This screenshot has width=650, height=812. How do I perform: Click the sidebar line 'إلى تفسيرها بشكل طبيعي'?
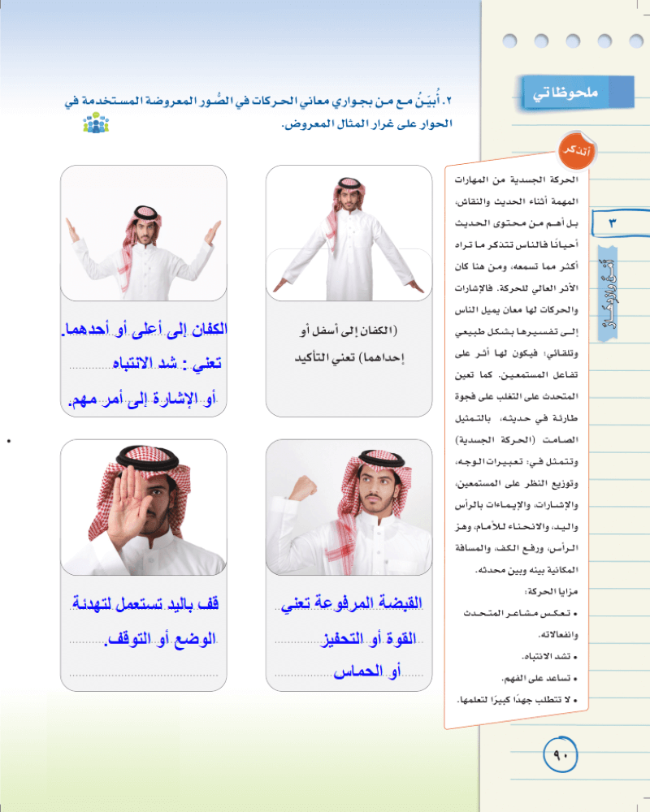coord(516,331)
